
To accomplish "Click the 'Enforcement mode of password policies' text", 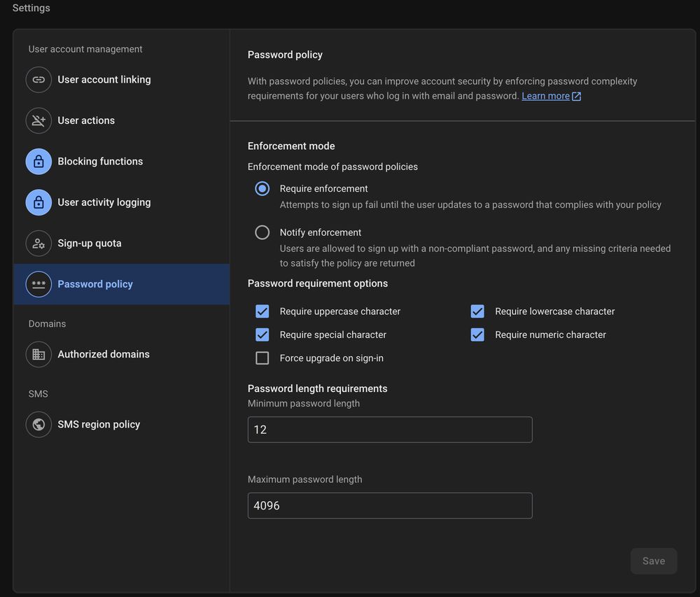I will tap(332, 167).
